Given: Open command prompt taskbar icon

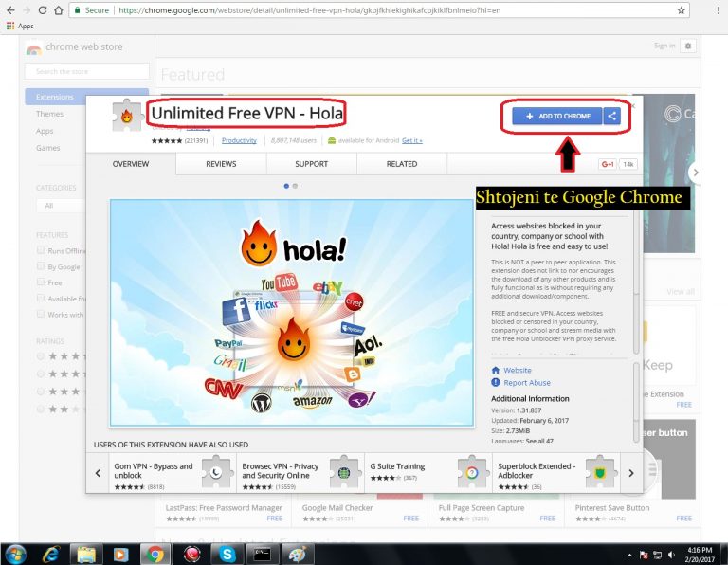Looking at the screenshot, I should pyautogui.click(x=262, y=555).
